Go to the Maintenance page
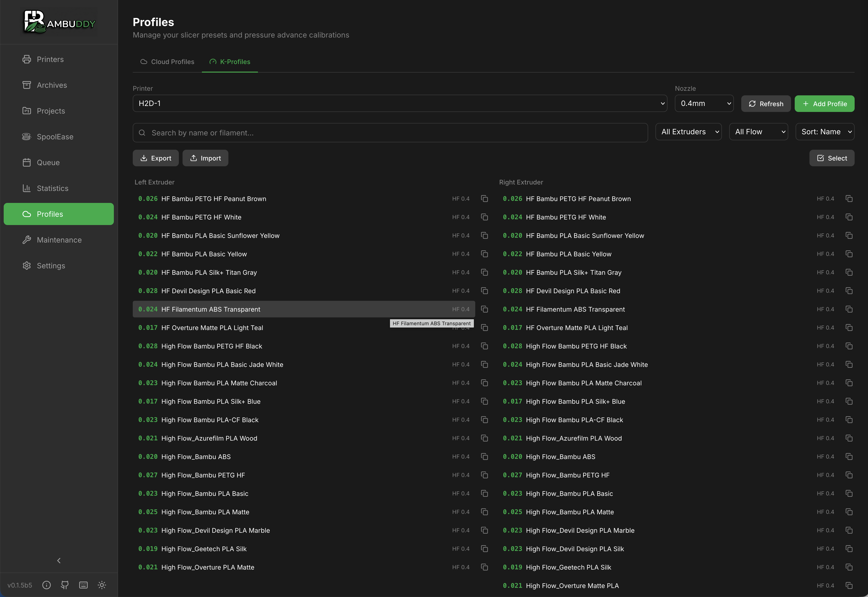 click(59, 240)
